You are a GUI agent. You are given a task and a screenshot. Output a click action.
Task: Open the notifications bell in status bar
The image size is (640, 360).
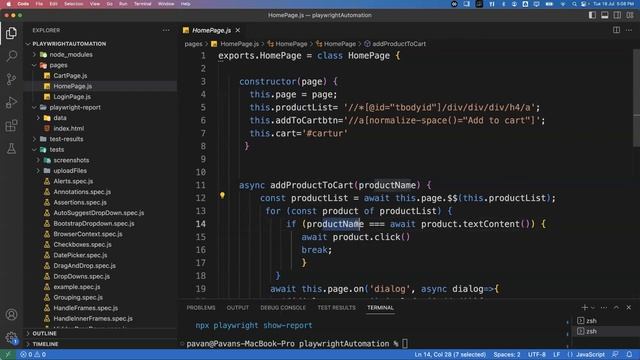(629, 354)
